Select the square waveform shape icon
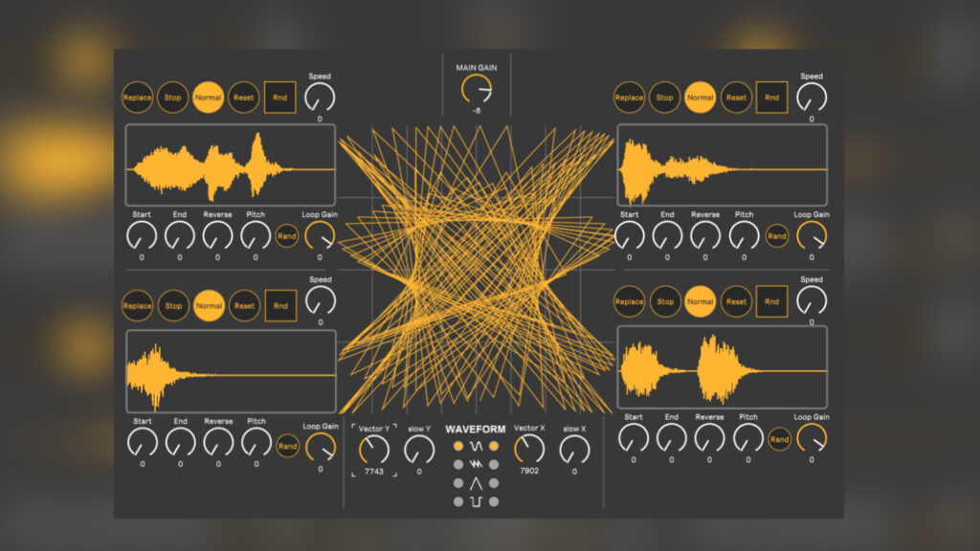This screenshot has width=980, height=551. tap(477, 500)
